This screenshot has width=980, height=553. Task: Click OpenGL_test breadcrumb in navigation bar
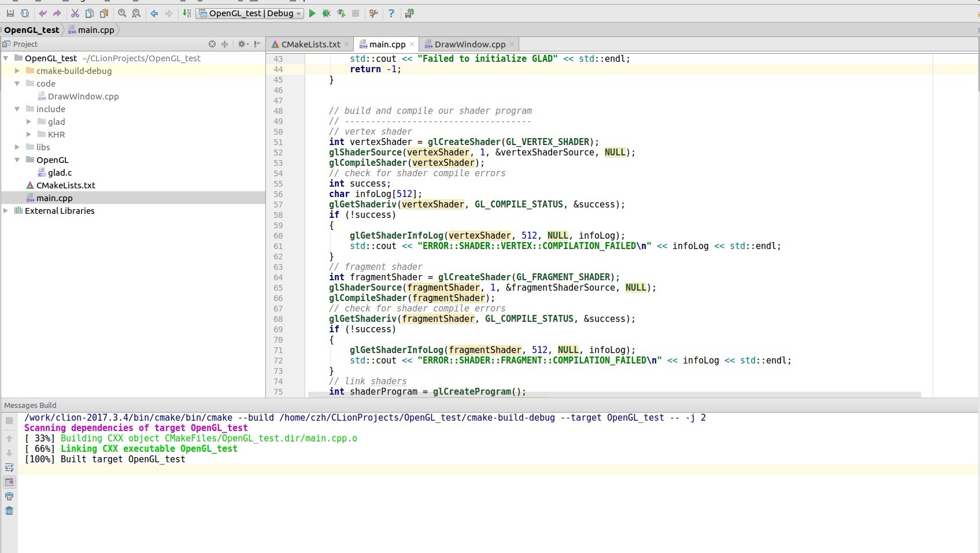pos(32,30)
